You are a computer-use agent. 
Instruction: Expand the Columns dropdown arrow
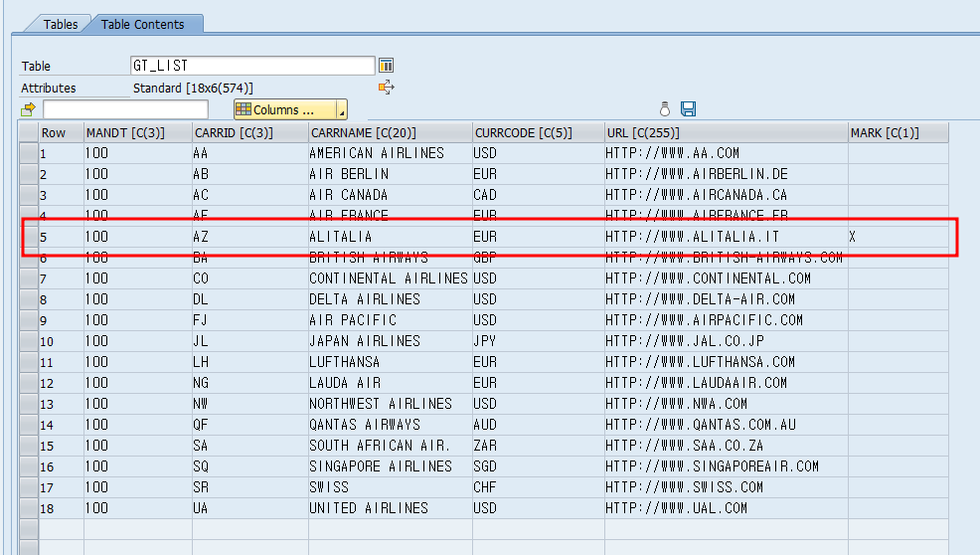pos(341,110)
